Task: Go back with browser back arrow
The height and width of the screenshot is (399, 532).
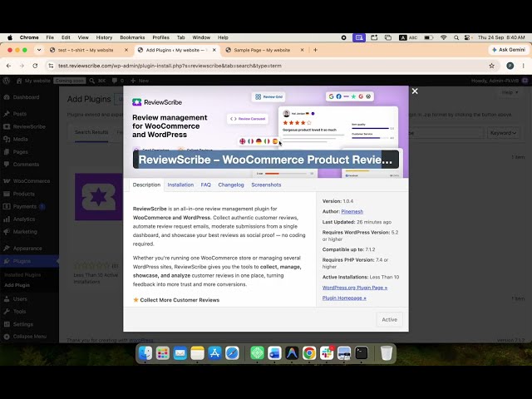Action: (9, 66)
